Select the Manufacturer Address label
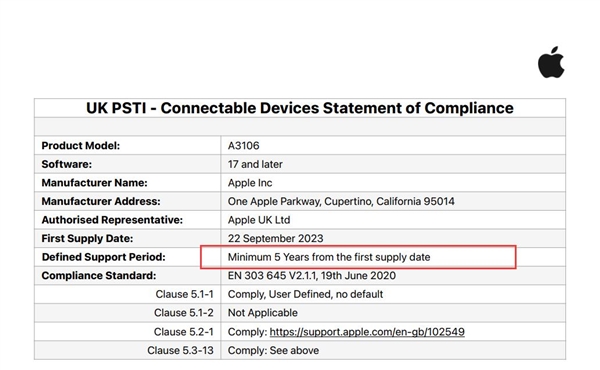This screenshot has width=600, height=370. point(101,201)
